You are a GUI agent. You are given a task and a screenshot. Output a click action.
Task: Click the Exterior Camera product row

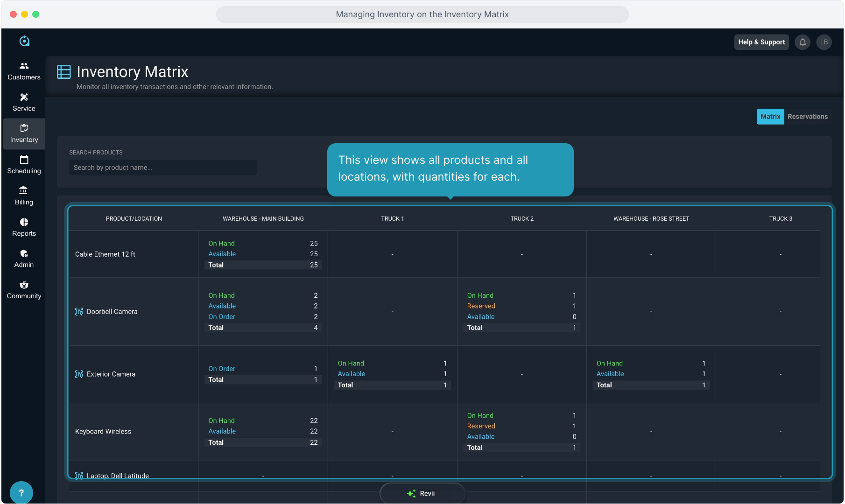click(111, 374)
